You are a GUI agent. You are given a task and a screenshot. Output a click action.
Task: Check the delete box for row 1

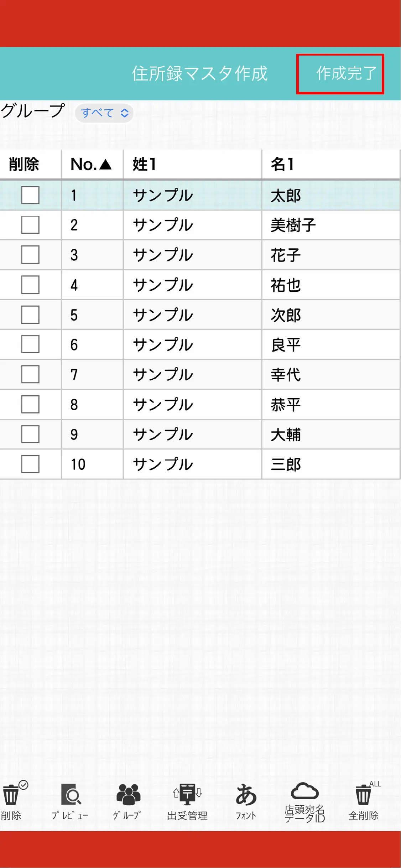(x=30, y=195)
